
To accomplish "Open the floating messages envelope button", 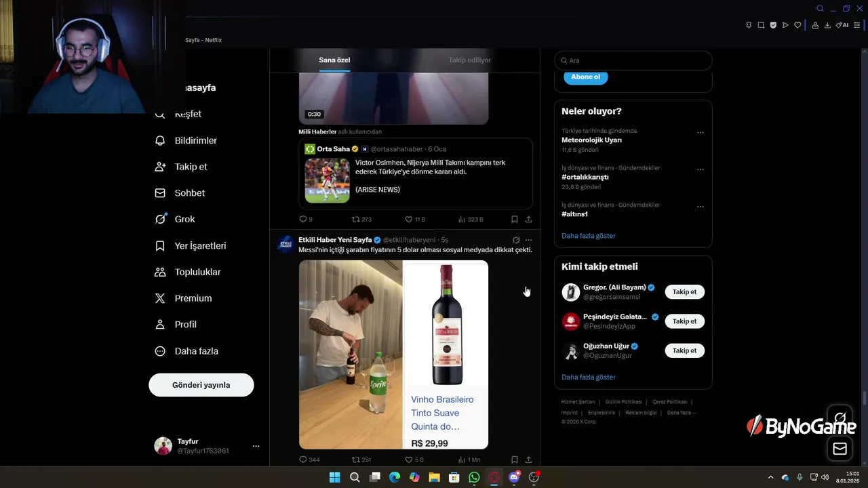I will pos(840,449).
